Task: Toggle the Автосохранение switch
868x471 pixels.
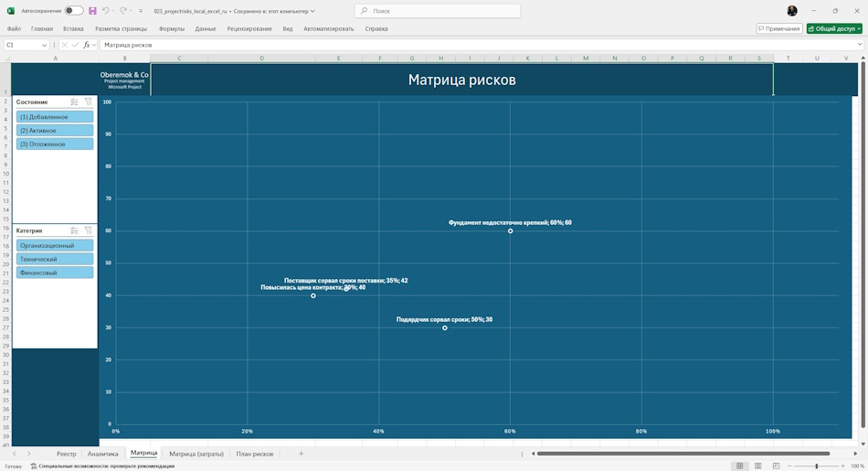Action: click(x=74, y=11)
